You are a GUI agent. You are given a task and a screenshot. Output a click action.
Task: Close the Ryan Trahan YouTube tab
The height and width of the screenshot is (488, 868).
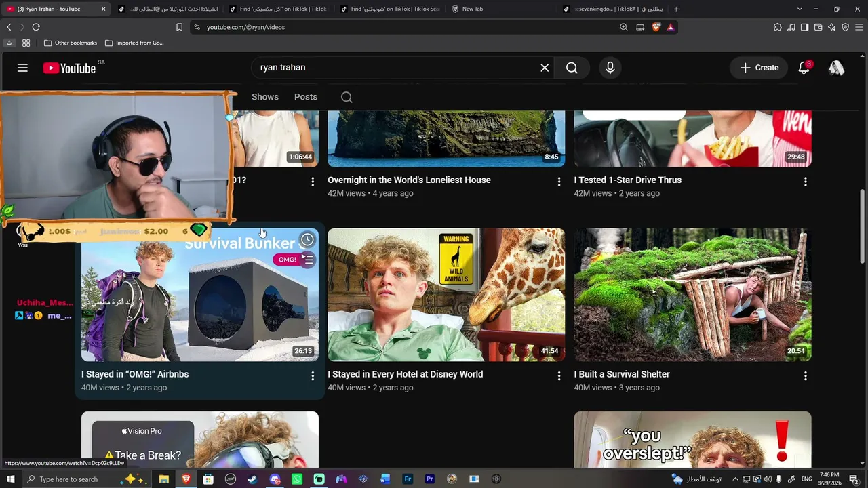pyautogui.click(x=104, y=9)
